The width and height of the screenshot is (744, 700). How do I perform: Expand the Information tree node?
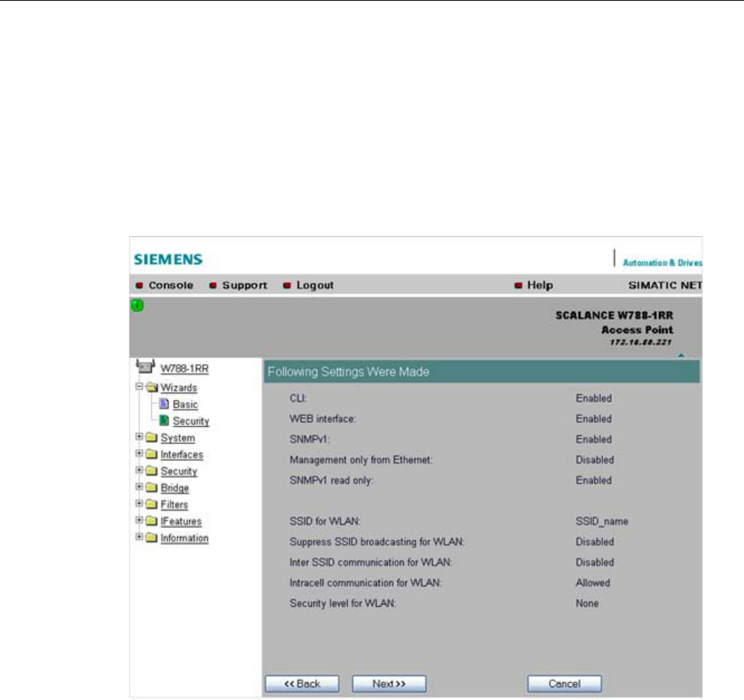[139, 537]
